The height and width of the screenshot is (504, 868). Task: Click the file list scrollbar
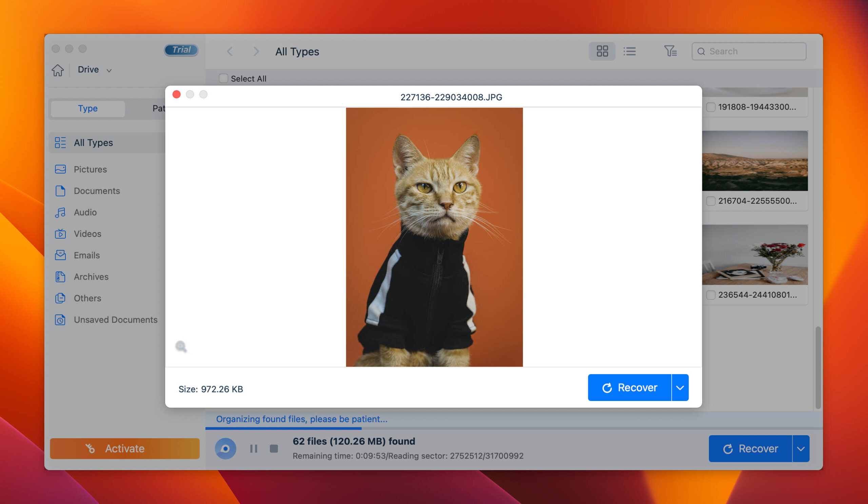coord(818,368)
